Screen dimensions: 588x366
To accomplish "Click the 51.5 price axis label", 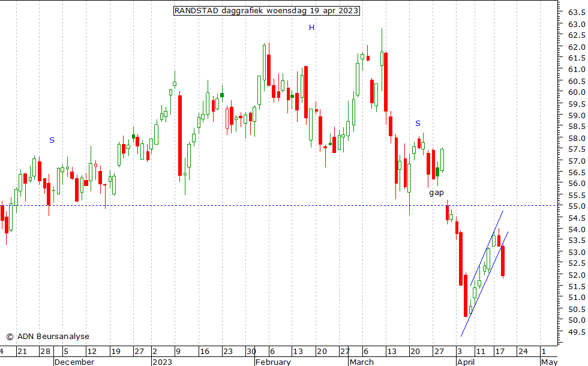I will point(577,287).
